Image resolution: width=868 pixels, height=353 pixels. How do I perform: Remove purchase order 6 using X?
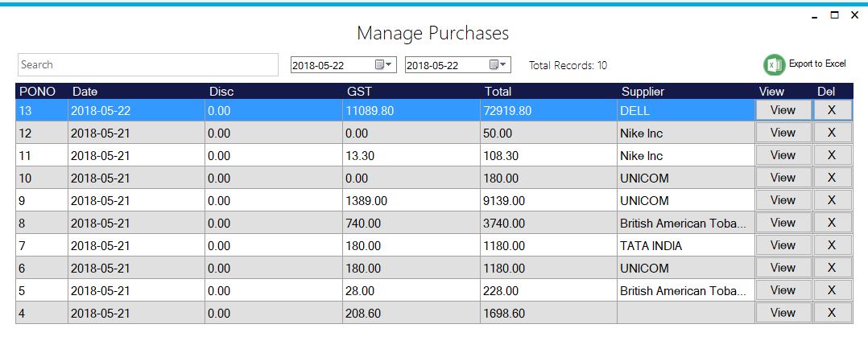point(832,268)
